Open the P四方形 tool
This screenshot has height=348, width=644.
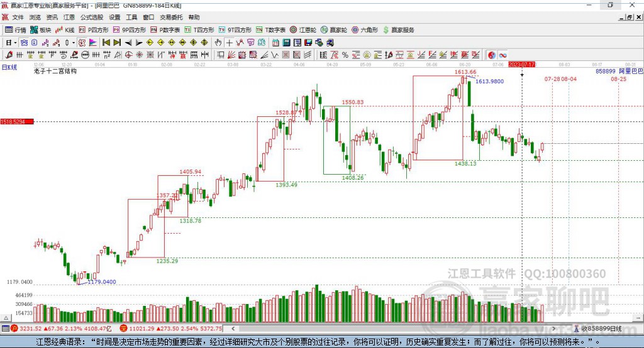[x=94, y=30]
